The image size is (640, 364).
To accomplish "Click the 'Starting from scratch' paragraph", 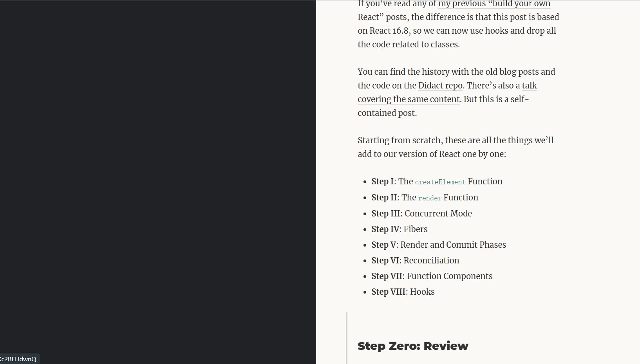I will coord(456,147).
